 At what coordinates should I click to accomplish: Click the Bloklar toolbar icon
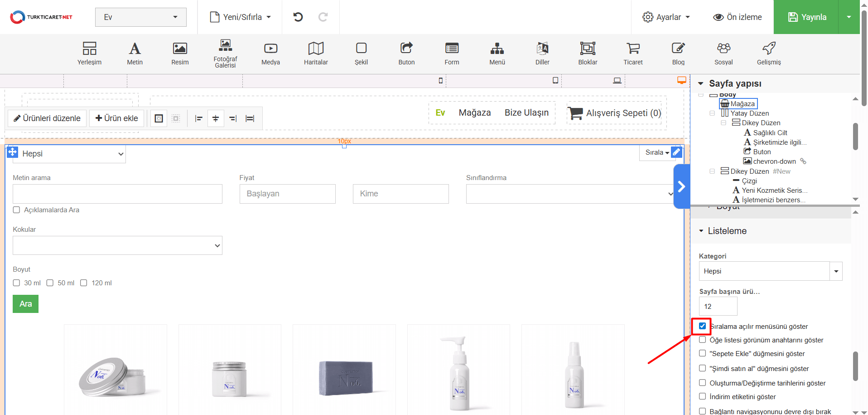588,53
